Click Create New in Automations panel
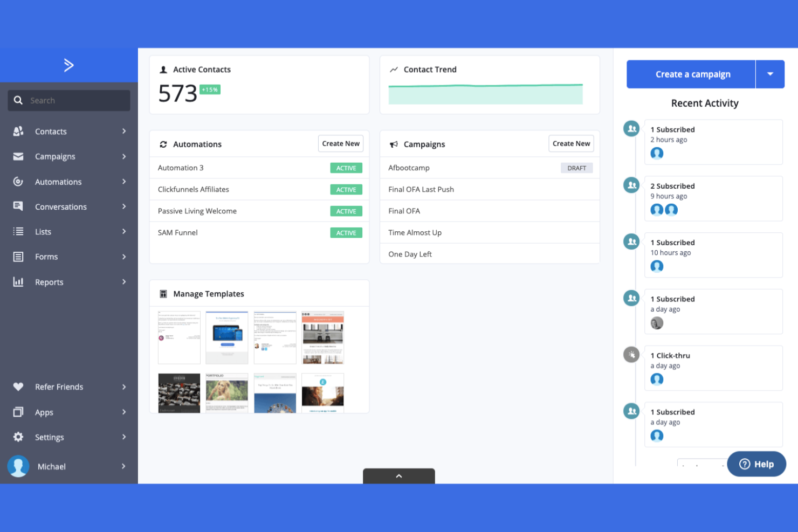The height and width of the screenshot is (532, 798). tap(340, 143)
